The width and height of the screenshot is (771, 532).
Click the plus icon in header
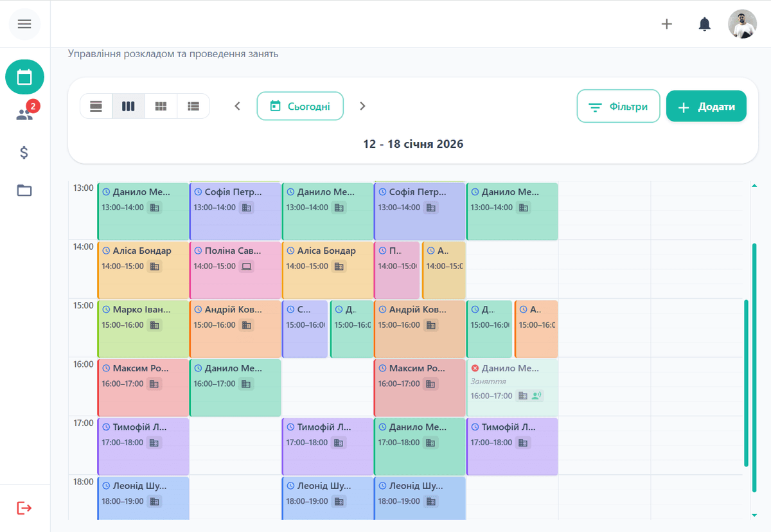[x=667, y=24]
